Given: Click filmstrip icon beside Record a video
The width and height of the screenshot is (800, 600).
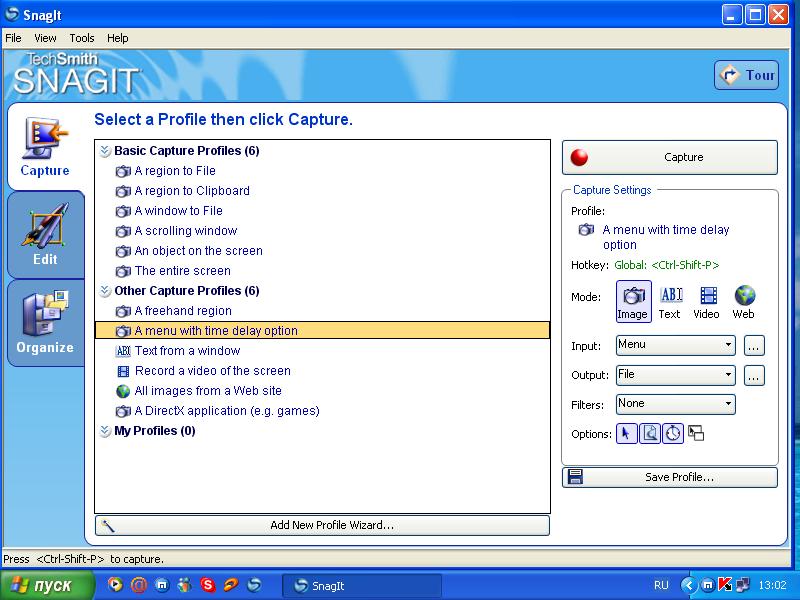Looking at the screenshot, I should click(x=123, y=371).
